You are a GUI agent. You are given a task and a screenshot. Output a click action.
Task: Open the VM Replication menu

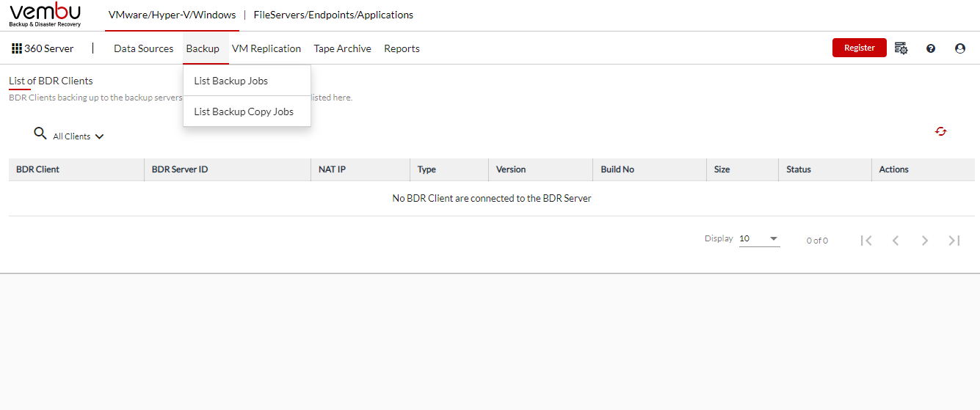click(266, 48)
